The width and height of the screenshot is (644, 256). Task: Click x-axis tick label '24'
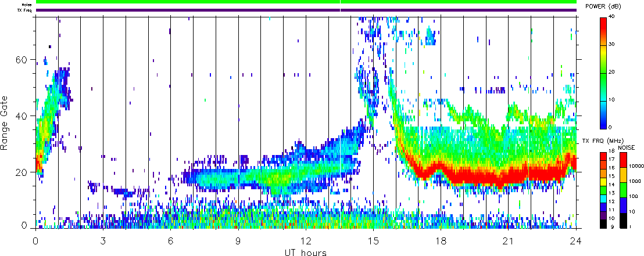coord(576,240)
